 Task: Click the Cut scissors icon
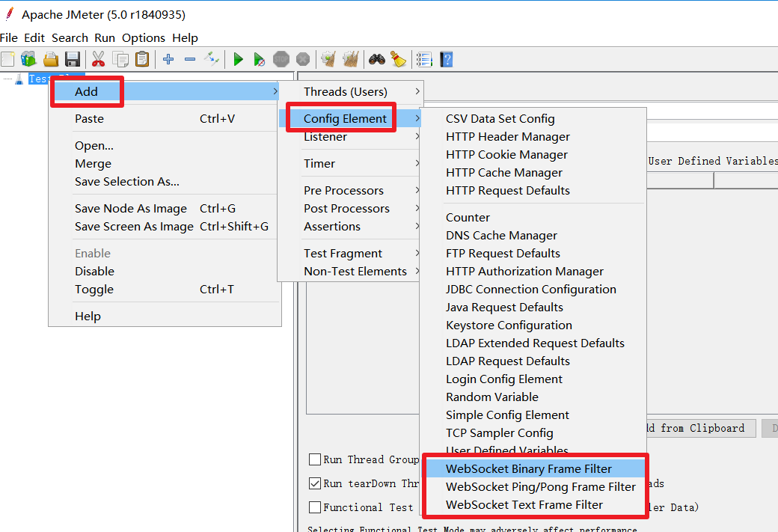(x=98, y=60)
